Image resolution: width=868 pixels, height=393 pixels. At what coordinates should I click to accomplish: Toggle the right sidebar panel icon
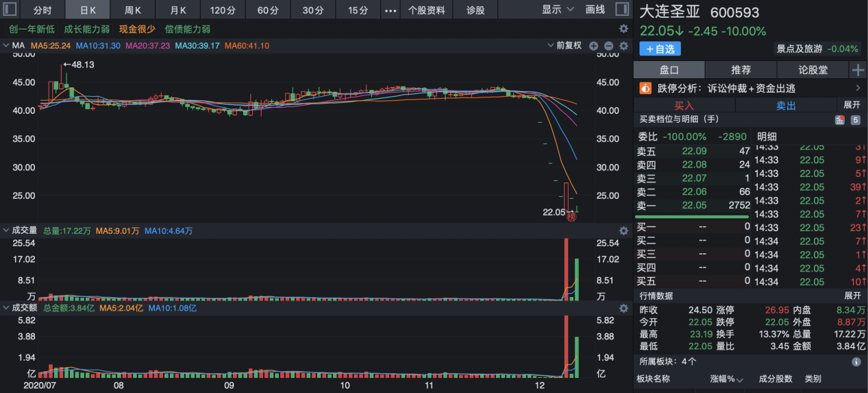coord(621,10)
